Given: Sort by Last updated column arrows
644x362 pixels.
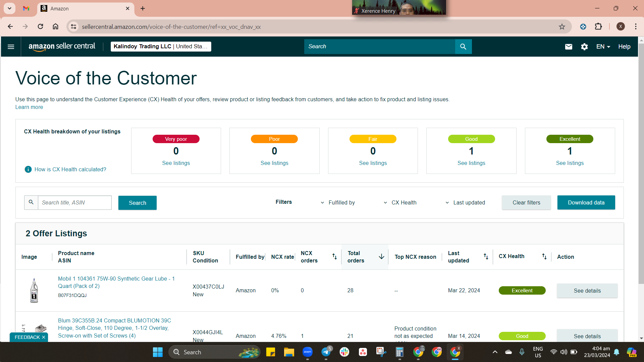Looking at the screenshot, I should [x=486, y=256].
